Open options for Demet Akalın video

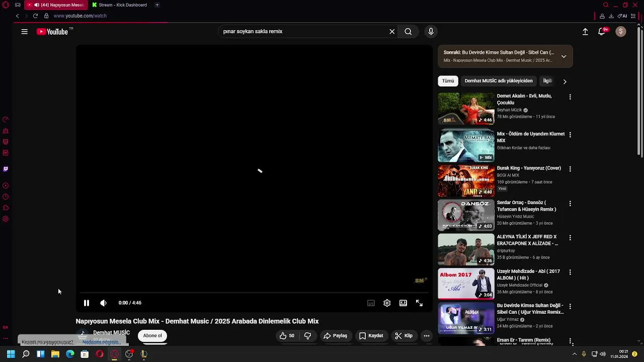[x=570, y=97]
